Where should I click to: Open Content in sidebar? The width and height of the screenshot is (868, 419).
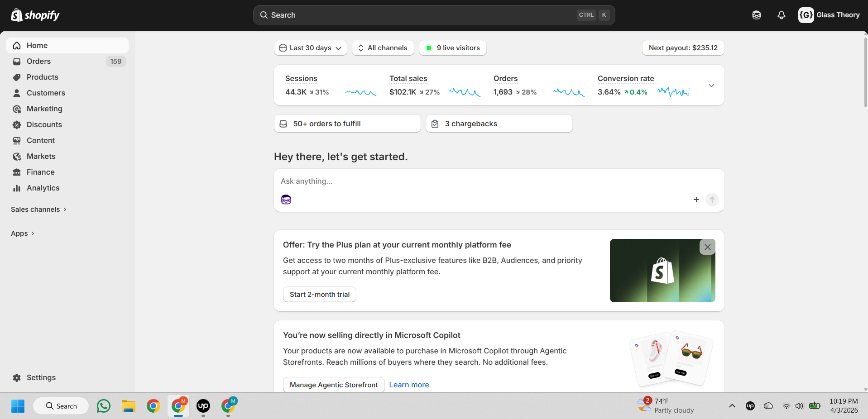[67, 140]
